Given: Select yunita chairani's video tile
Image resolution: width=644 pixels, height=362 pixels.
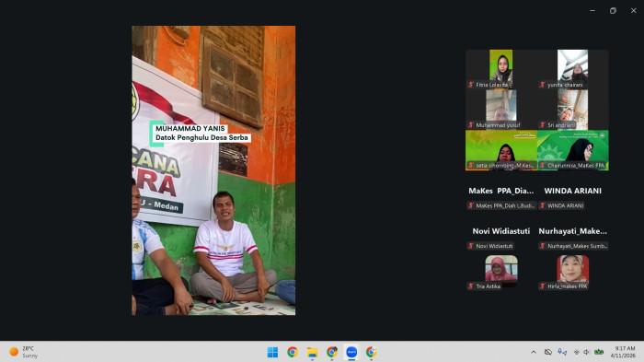Looking at the screenshot, I should (x=572, y=69).
